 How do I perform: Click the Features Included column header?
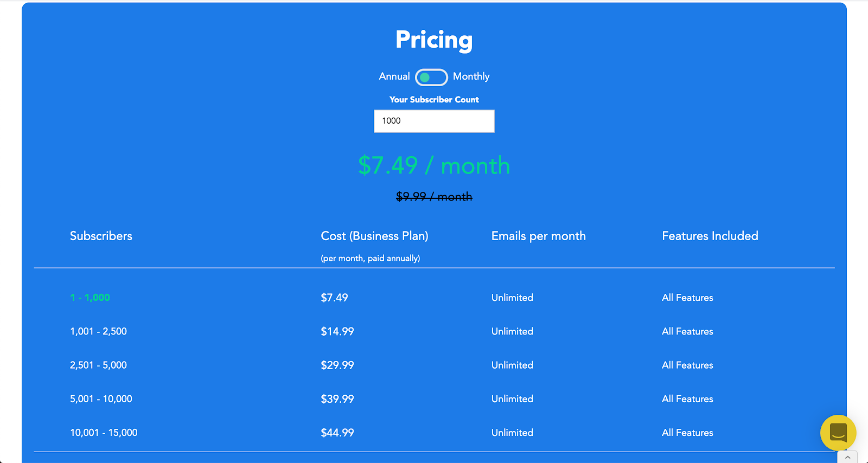[x=710, y=236]
